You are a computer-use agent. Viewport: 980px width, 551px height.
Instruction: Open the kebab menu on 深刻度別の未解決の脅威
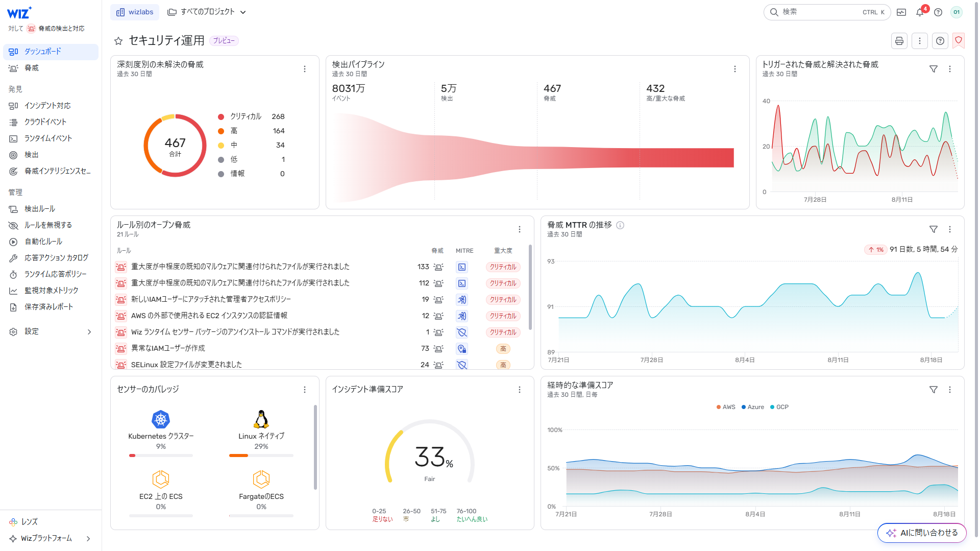click(305, 69)
